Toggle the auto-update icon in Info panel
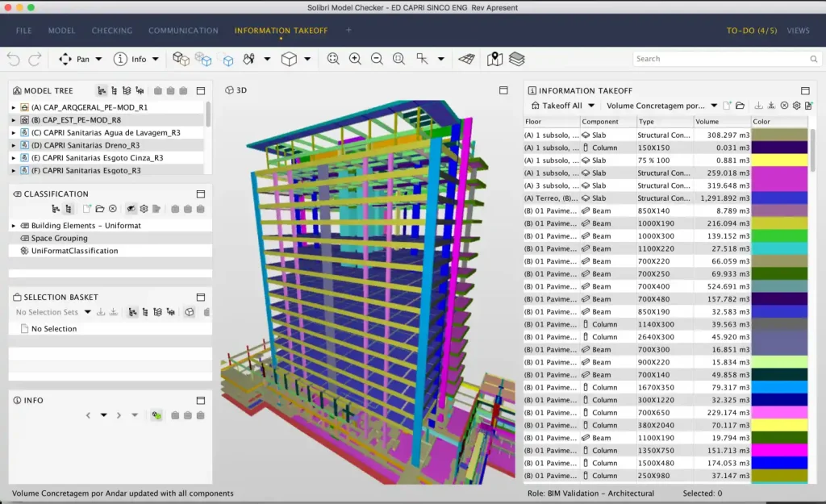826x504 pixels. pyautogui.click(x=156, y=415)
